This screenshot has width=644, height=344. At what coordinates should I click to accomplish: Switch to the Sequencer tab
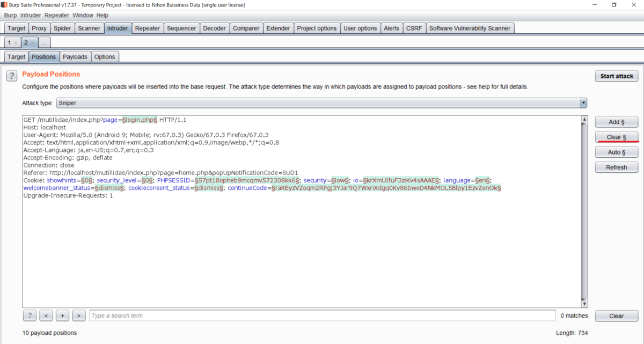[181, 28]
